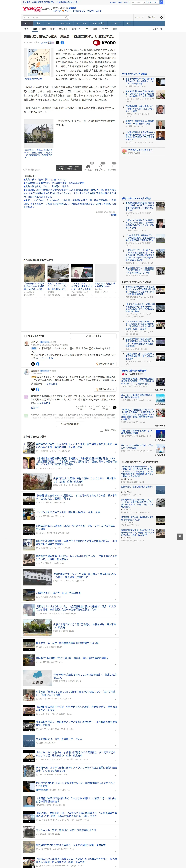
Task: Click the Yahoo! JAPAN News logo
Action: point(37,9)
